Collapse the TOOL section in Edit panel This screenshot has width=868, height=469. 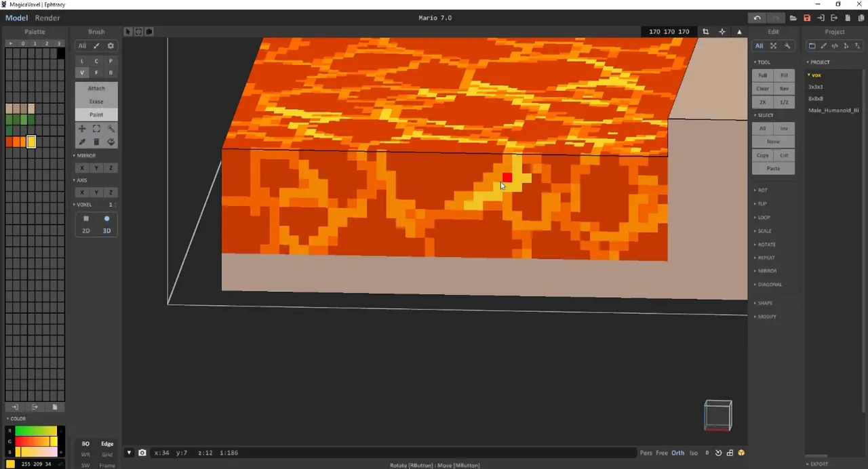click(x=763, y=62)
